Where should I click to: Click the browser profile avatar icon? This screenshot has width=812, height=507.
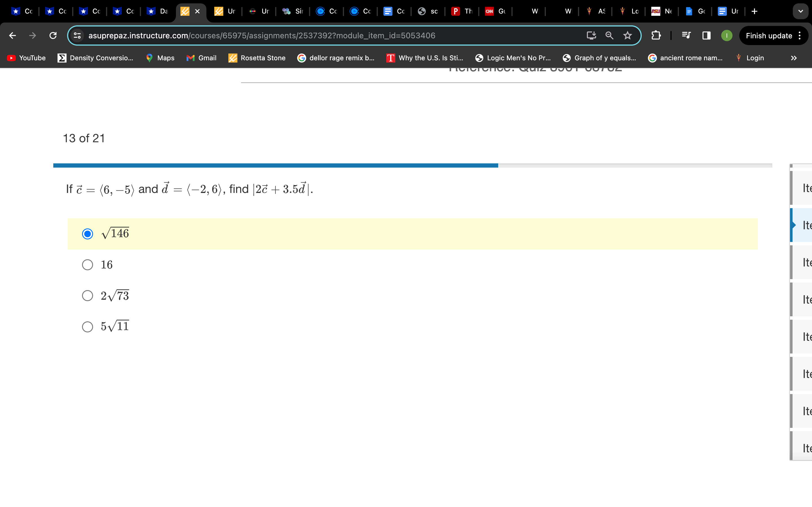click(x=727, y=35)
